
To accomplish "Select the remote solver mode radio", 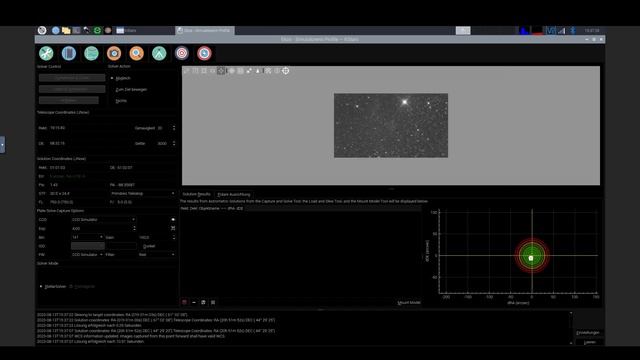I will [82, 287].
